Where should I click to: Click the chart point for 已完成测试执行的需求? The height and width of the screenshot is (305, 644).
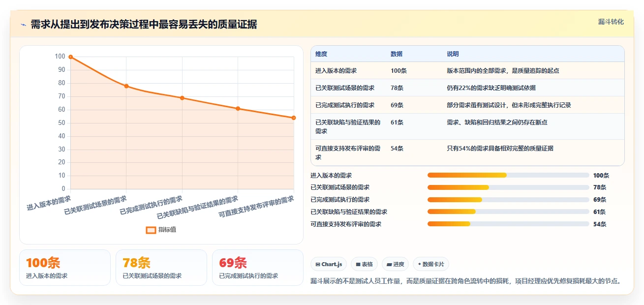tap(182, 98)
